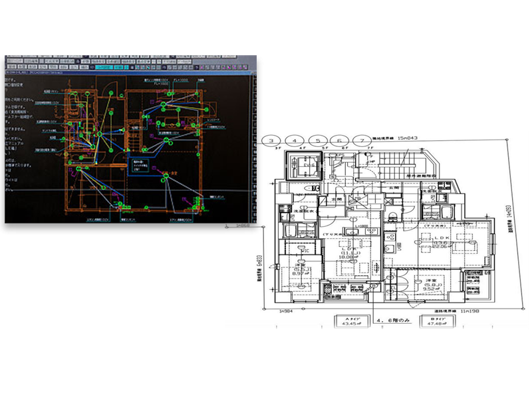Viewport: 532px width, 399px height.
Task: Select the floor 7 oval marker
Action: (x=362, y=140)
